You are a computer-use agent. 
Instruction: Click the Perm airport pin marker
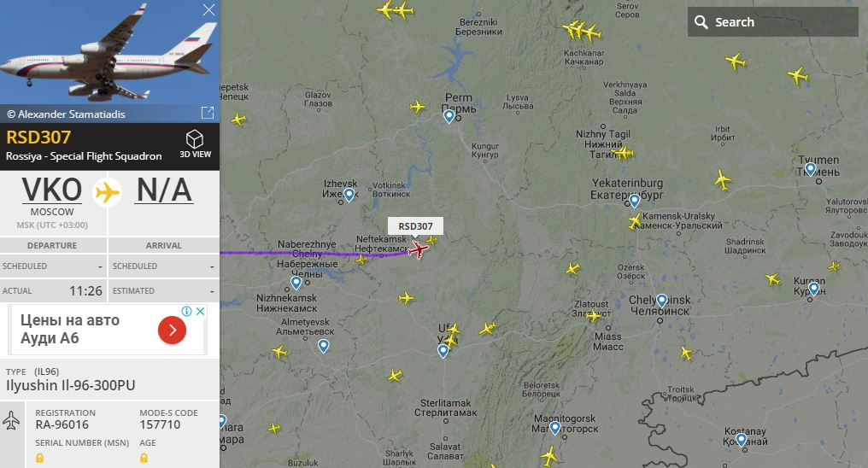[449, 116]
